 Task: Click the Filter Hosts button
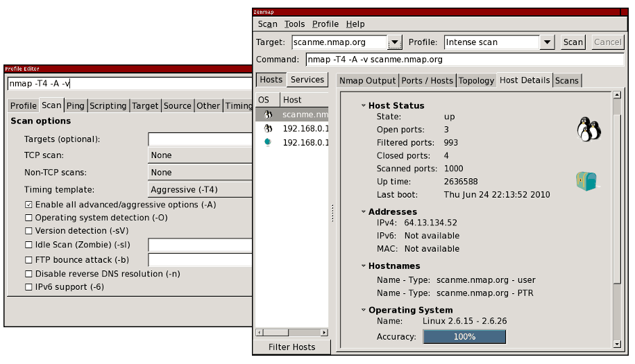coord(291,347)
